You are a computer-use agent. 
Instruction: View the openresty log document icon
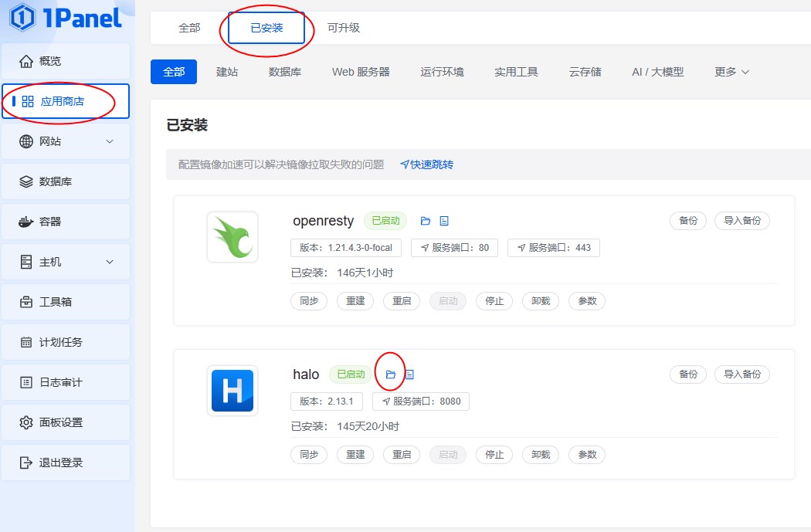(444, 221)
